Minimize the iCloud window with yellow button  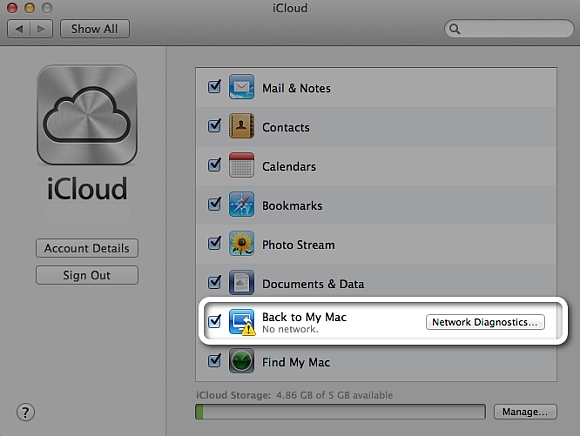click(30, 8)
